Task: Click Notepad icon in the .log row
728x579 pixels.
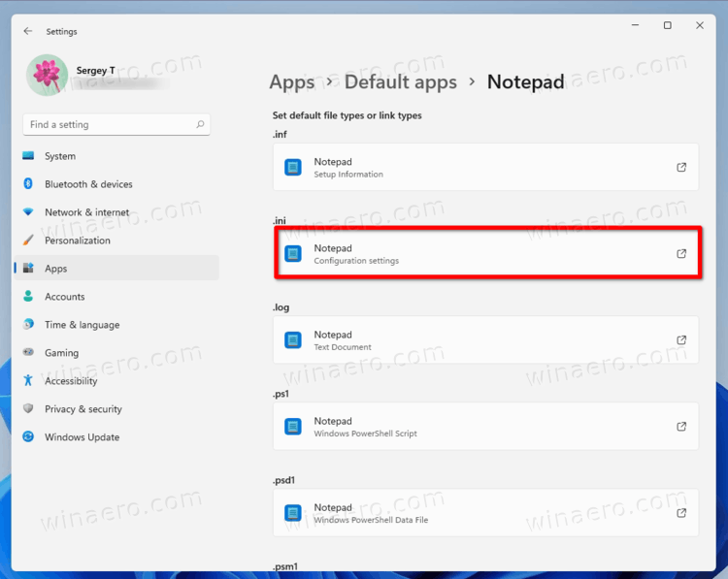Action: [293, 340]
